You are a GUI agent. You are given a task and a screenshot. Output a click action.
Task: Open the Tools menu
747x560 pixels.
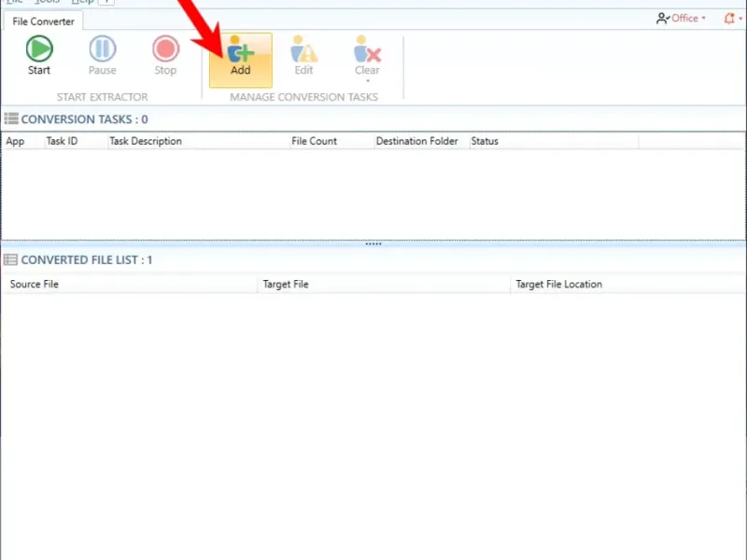[x=47, y=2]
